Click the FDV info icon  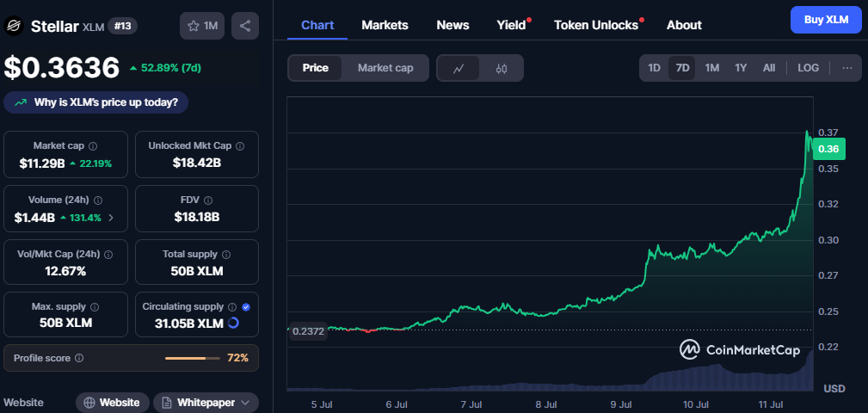point(208,200)
